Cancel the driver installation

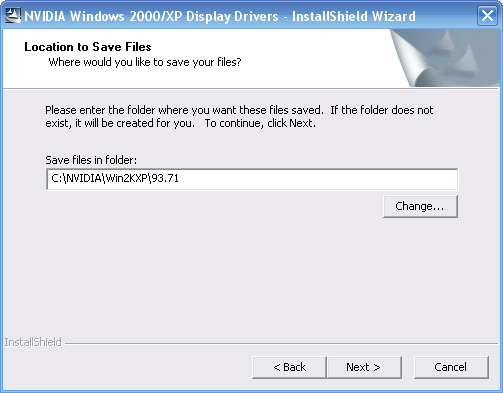[451, 367]
